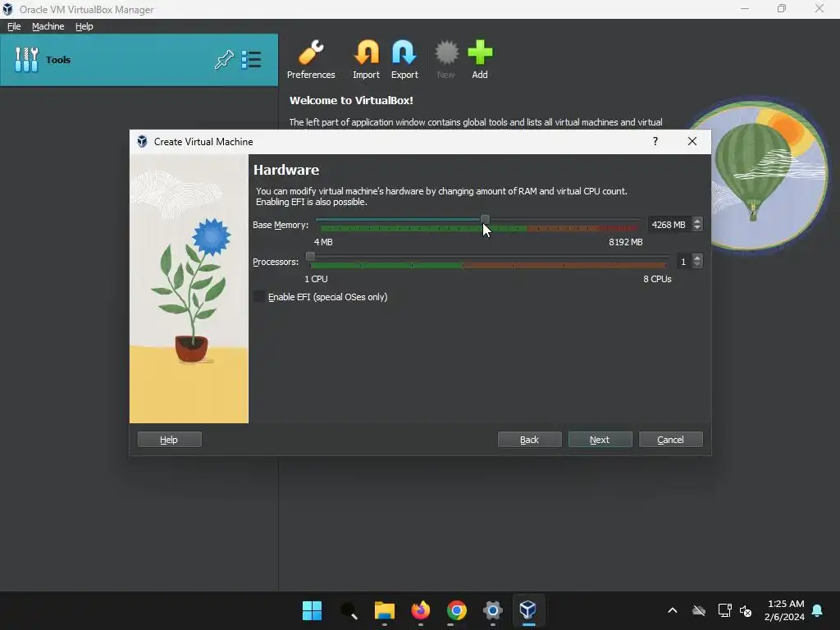Click the question mark help icon in the dialog

pyautogui.click(x=655, y=141)
